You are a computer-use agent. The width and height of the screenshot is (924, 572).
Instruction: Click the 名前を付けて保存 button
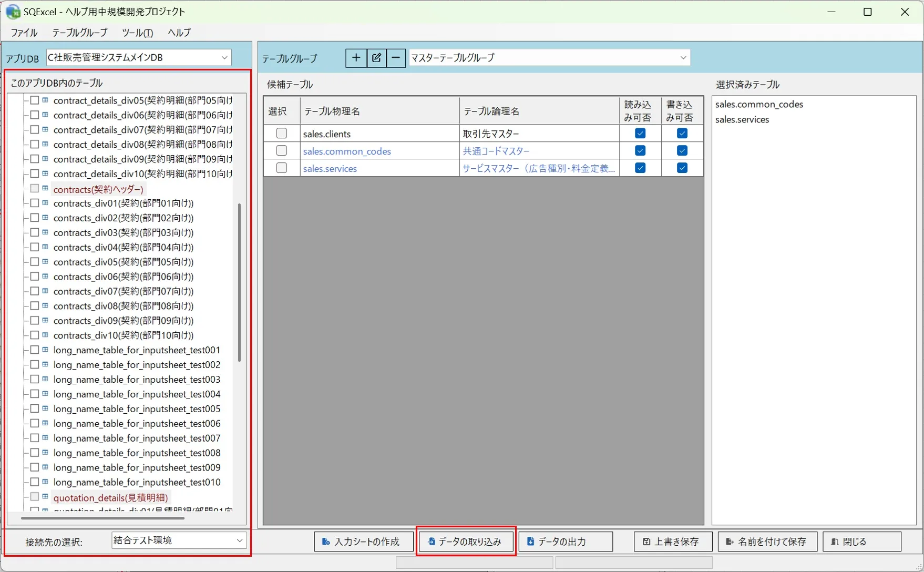(x=767, y=542)
